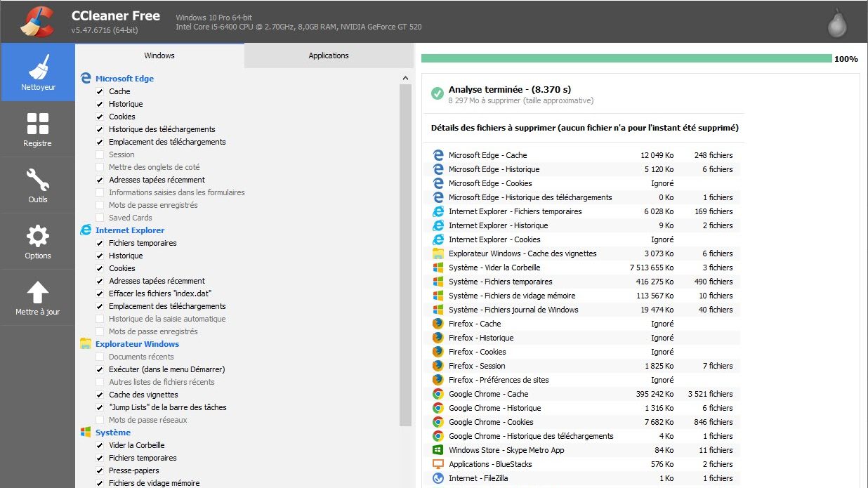Image resolution: width=868 pixels, height=488 pixels.
Task: Click the 3 521 fichiers count
Action: (x=710, y=394)
